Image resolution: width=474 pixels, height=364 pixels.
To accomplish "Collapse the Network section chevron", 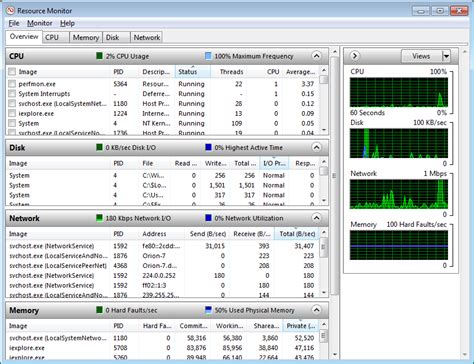I will coord(316,218).
